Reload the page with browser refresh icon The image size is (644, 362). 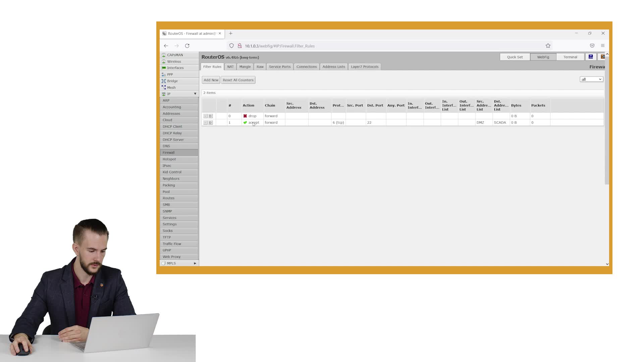[187, 46]
